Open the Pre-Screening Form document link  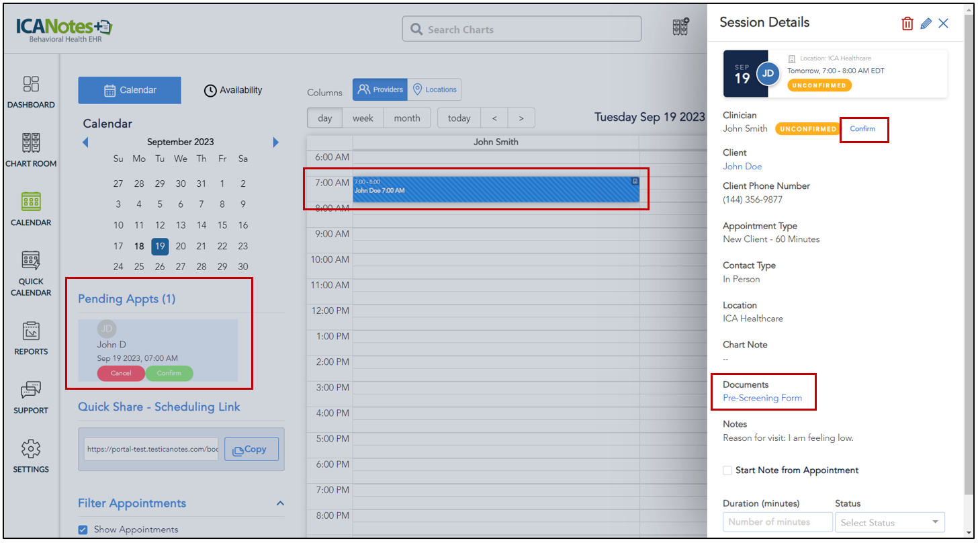pos(762,398)
